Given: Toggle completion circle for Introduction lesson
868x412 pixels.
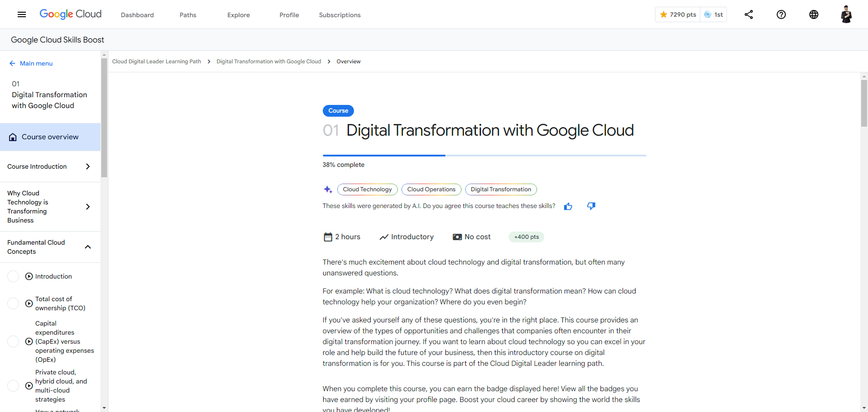Looking at the screenshot, I should (13, 276).
